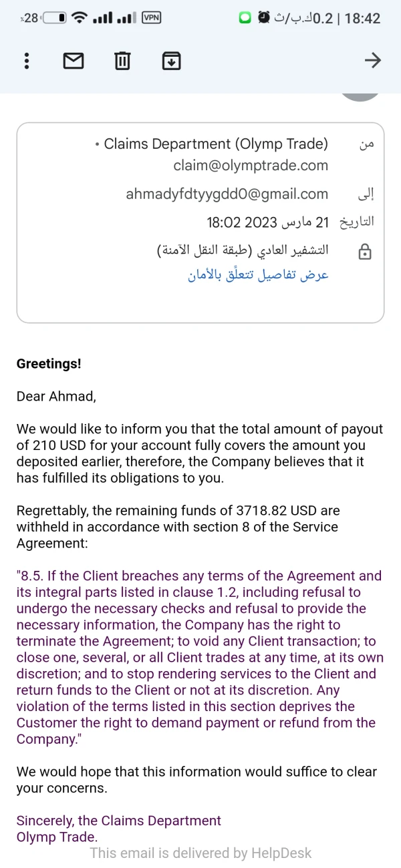Tap the standard encryption TLS text
Viewport: 401px width, 868px height.
pos(243,250)
